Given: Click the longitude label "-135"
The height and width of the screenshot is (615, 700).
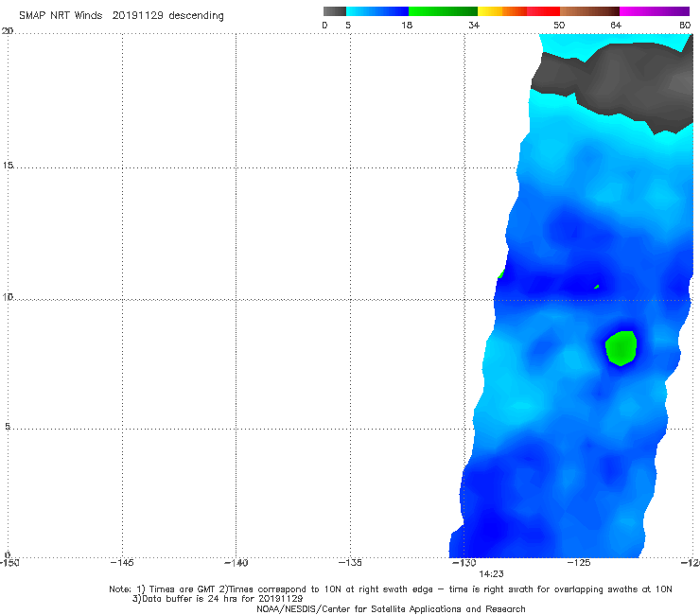Looking at the screenshot, I should [350, 563].
